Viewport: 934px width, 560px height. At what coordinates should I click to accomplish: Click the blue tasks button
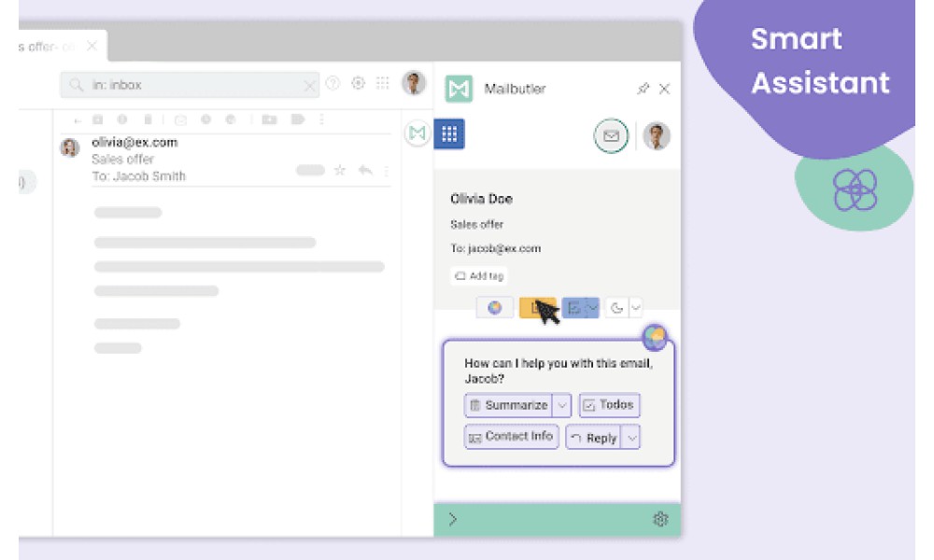573,308
